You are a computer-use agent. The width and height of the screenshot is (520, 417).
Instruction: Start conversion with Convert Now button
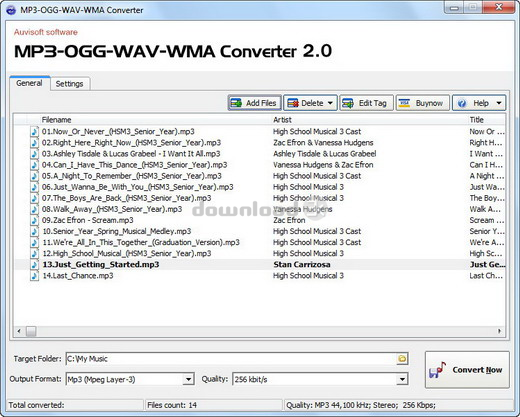coord(467,370)
